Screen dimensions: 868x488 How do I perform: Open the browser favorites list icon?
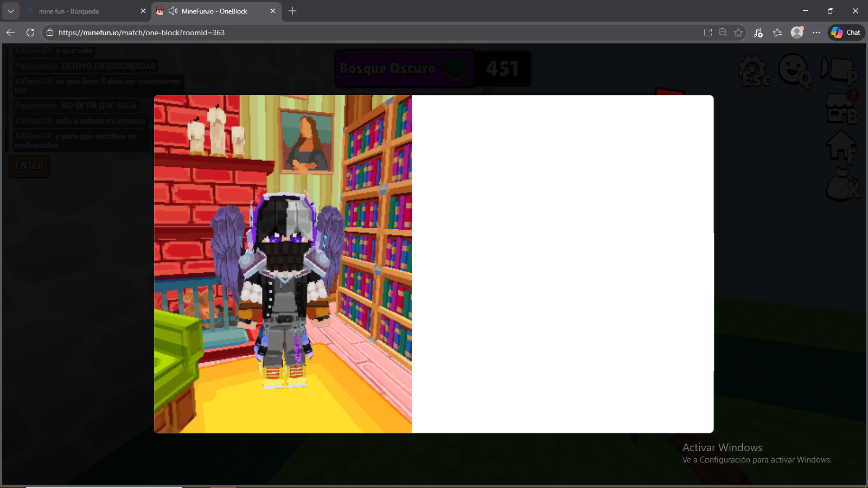pos(777,33)
